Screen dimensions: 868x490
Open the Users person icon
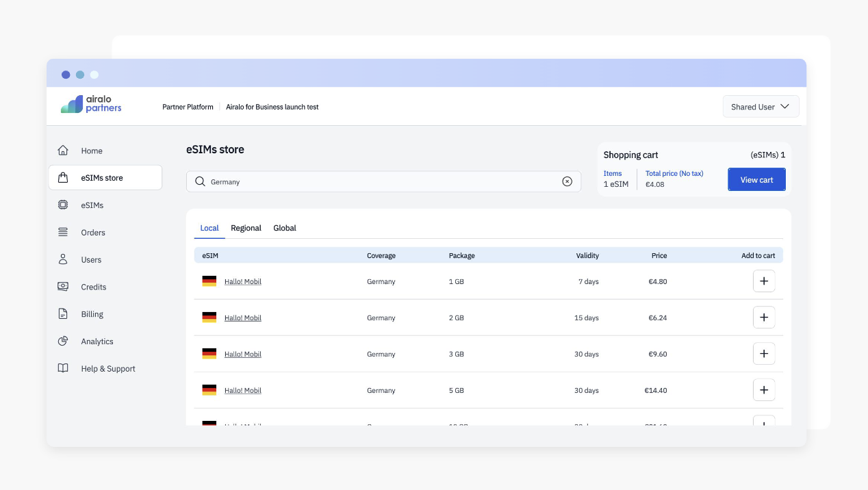pos(63,259)
